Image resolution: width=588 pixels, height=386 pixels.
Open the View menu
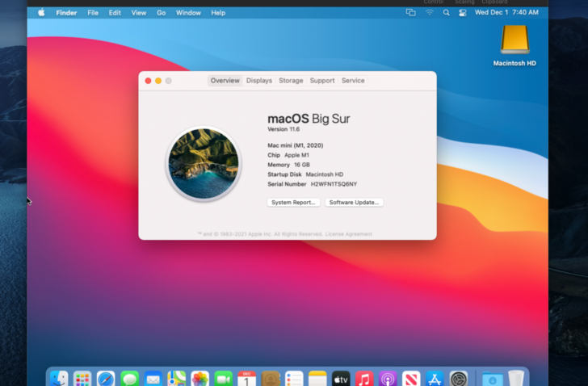[x=138, y=13]
